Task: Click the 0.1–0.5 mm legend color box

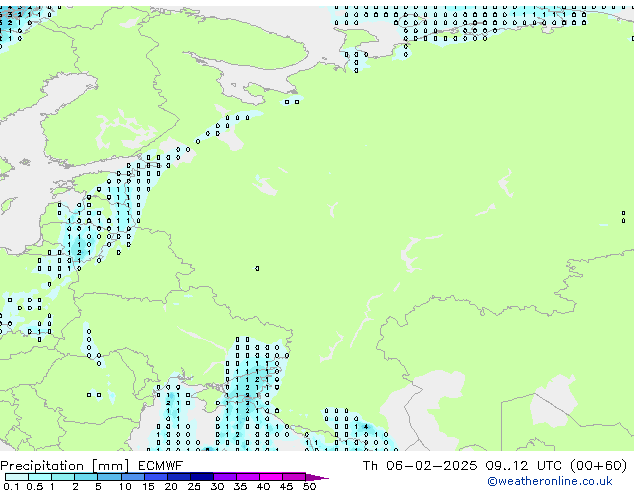Action: pos(17,477)
